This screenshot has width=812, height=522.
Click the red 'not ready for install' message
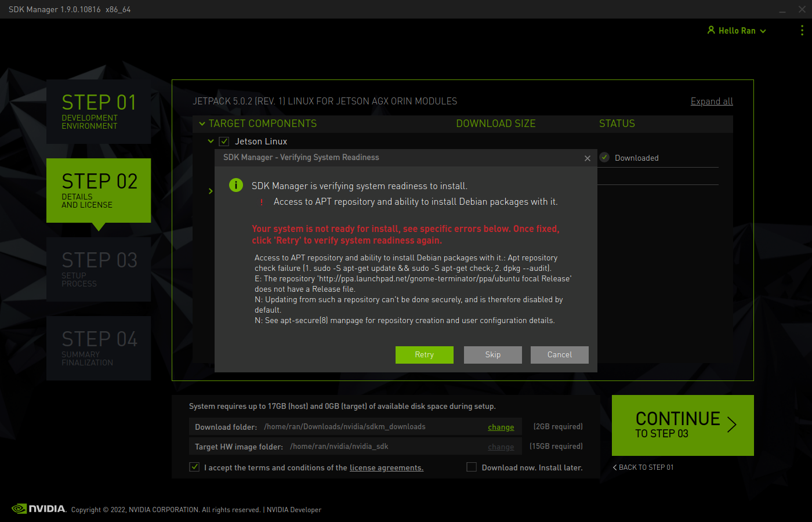[x=405, y=234]
